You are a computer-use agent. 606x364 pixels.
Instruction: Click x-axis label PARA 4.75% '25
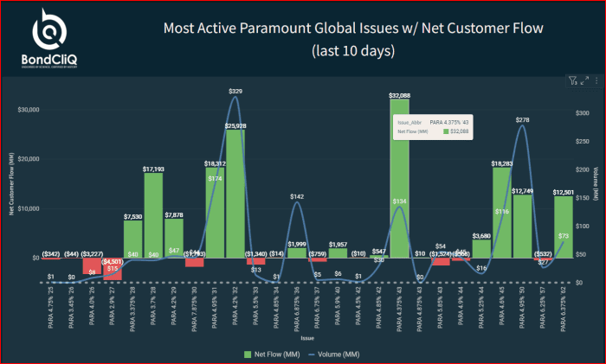coord(51,308)
